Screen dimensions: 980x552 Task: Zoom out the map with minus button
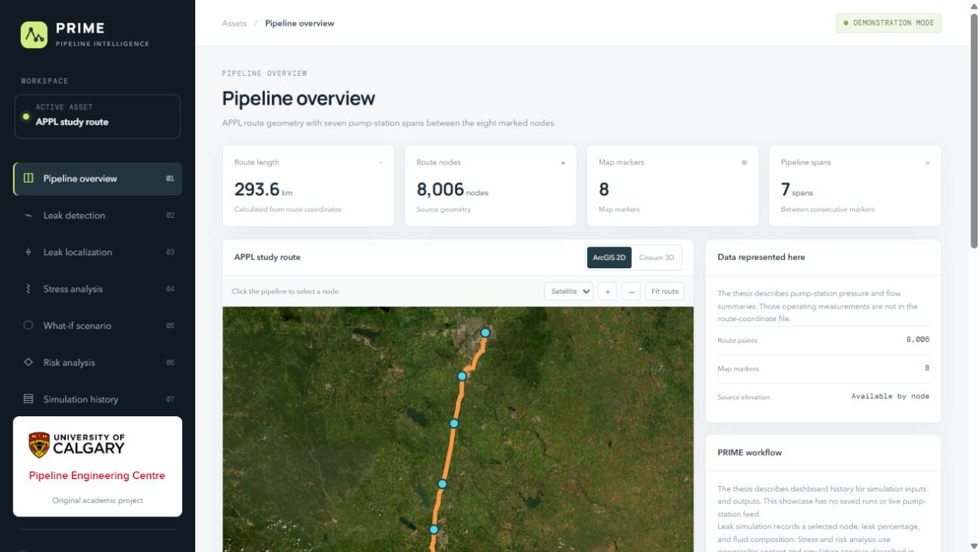coord(631,292)
